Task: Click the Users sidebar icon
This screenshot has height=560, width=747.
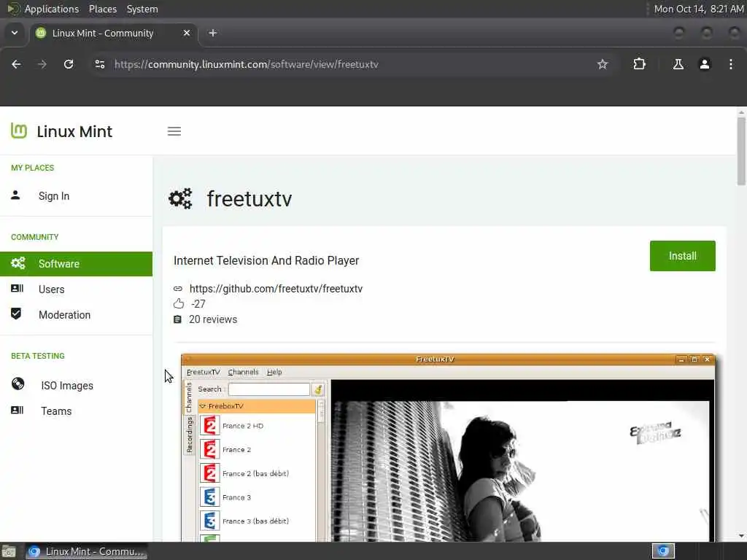Action: pos(18,289)
